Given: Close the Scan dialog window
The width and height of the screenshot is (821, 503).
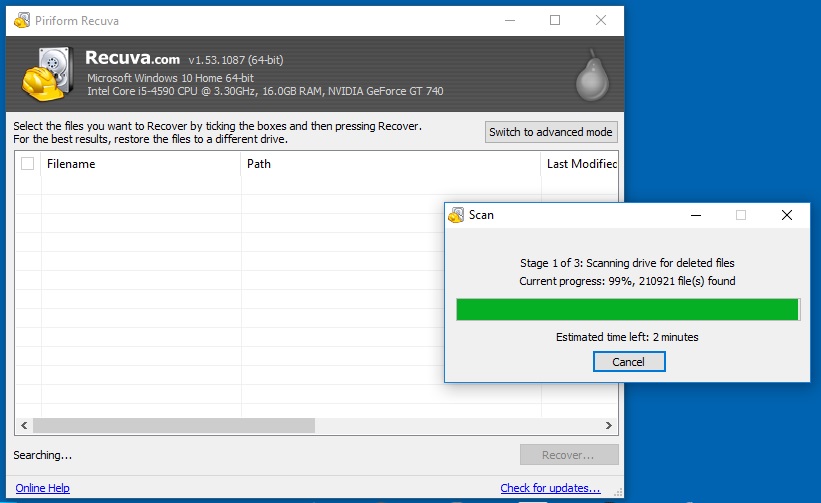Looking at the screenshot, I should point(787,215).
